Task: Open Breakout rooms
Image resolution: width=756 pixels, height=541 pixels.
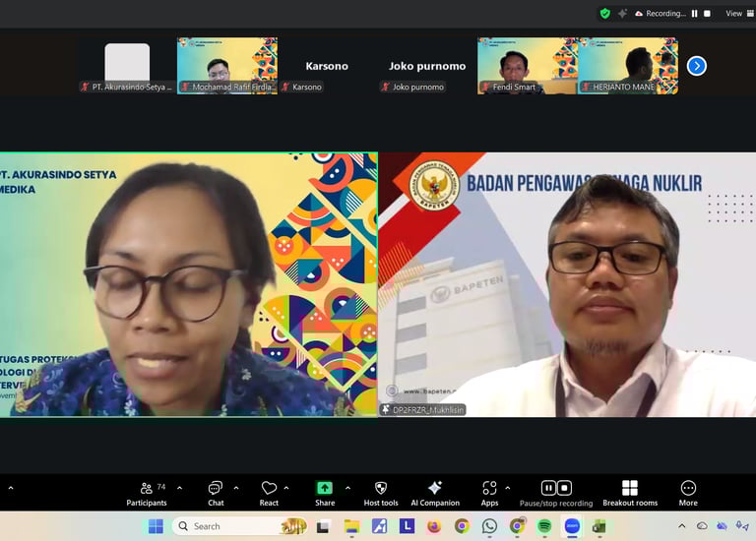Action: 630,494
